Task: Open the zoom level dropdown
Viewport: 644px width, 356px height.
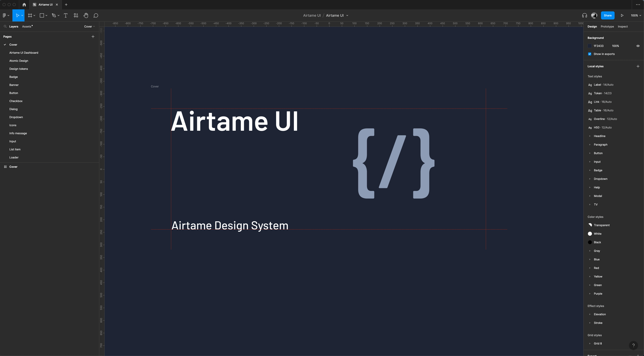Action: pos(635,15)
